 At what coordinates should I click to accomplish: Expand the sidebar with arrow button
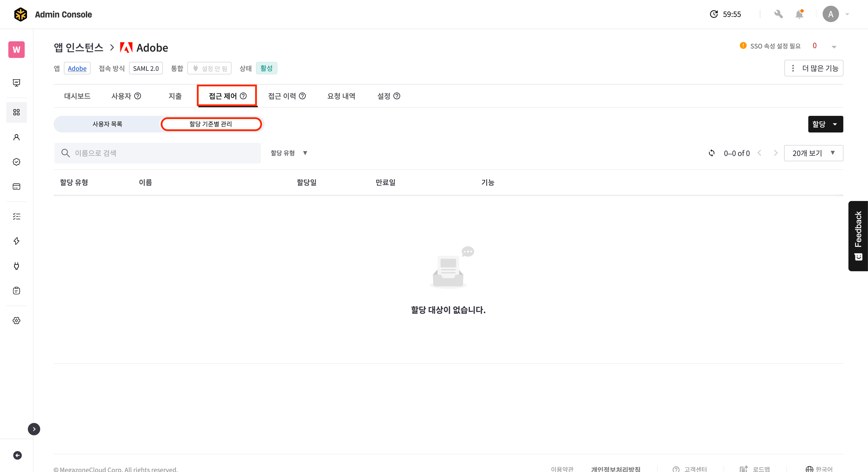coord(34,429)
